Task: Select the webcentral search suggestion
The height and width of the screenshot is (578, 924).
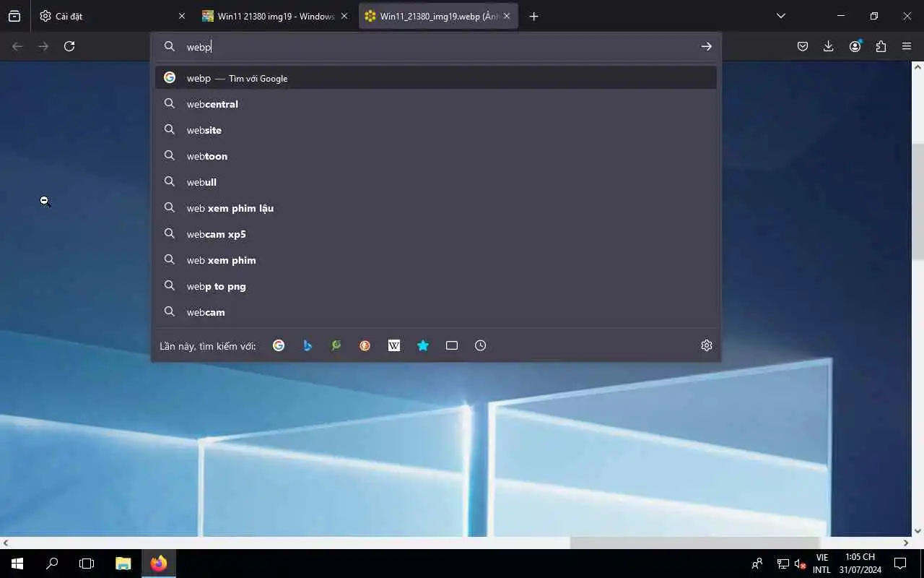Action: 436,104
